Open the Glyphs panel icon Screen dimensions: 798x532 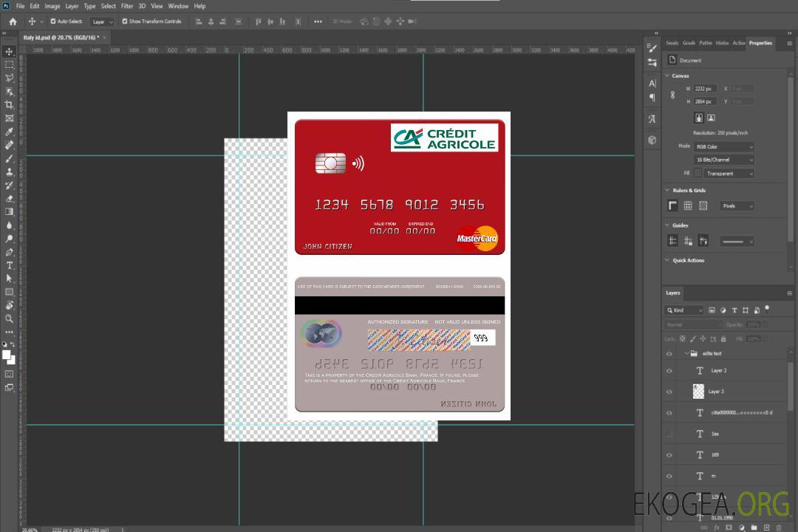tap(652, 119)
